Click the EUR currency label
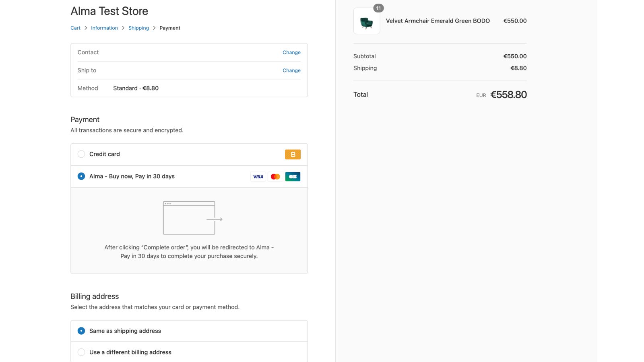Image resolution: width=644 pixels, height=362 pixels. (x=481, y=95)
